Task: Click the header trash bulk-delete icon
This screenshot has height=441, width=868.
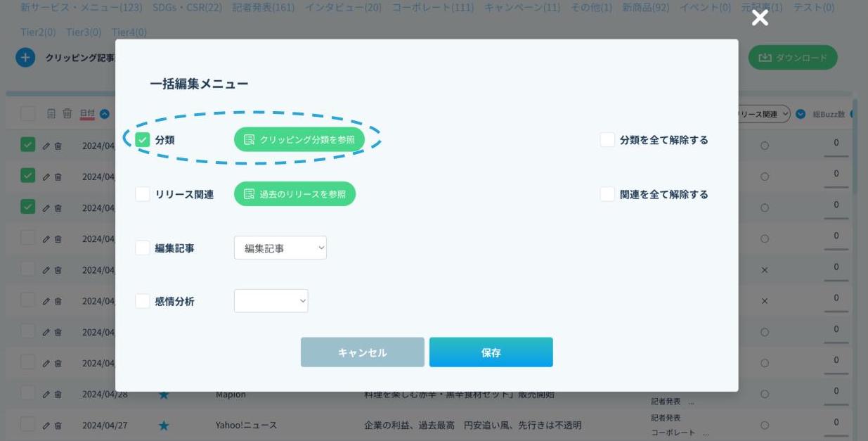Action: [x=67, y=113]
